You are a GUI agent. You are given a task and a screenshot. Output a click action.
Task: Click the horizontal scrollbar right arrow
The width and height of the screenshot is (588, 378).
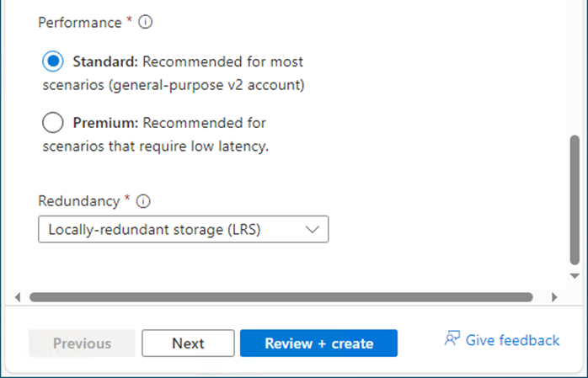554,297
